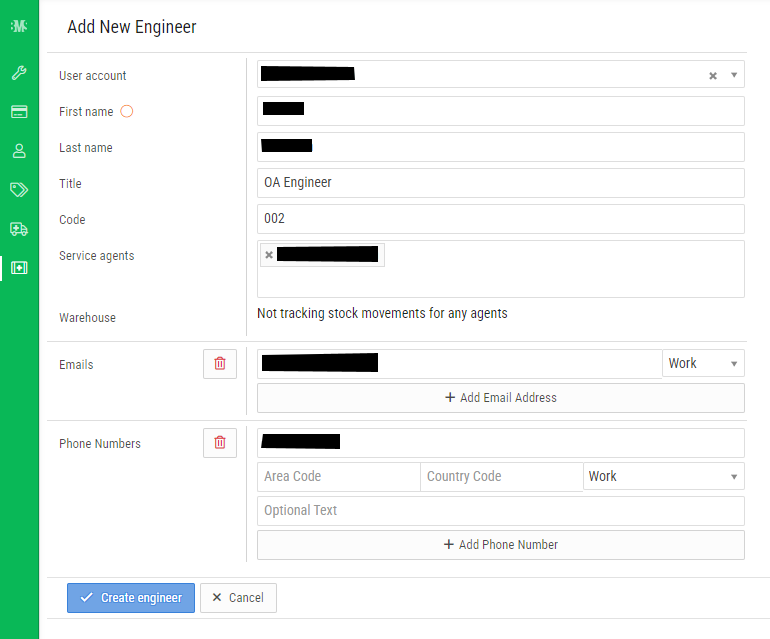Open the ambulance truck sidebar icon
Image resolution: width=770 pixels, height=639 pixels.
tap(19, 229)
